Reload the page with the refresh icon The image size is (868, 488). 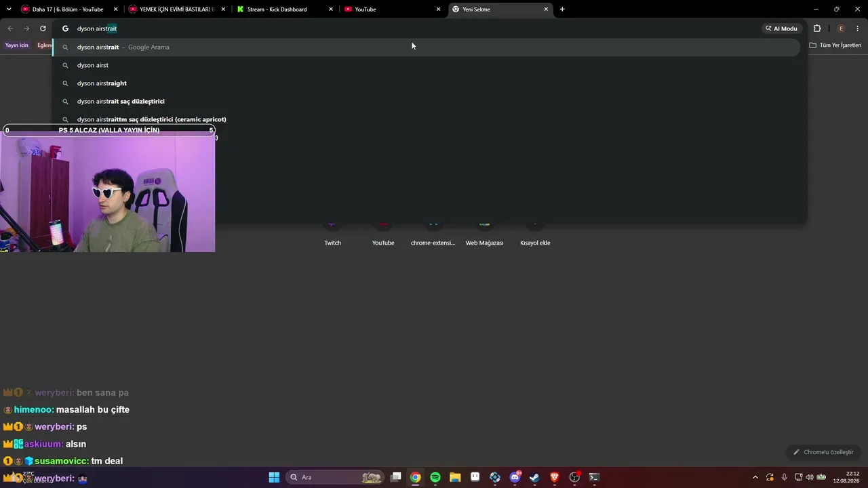pyautogui.click(x=43, y=28)
